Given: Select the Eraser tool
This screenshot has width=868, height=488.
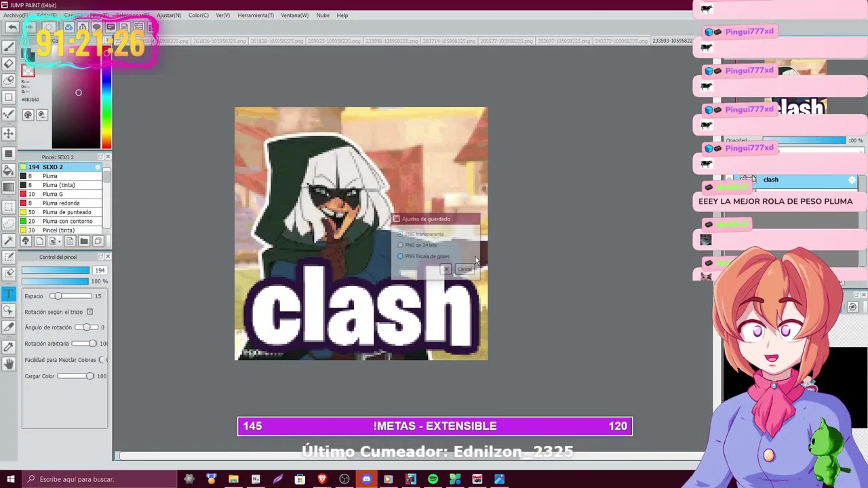Looking at the screenshot, I should 9,64.
